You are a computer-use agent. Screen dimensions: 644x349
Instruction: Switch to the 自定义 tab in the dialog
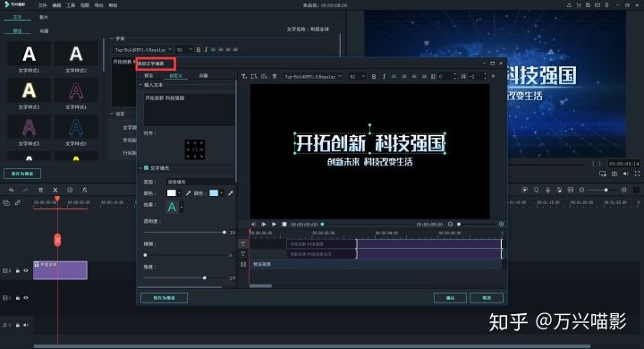click(x=176, y=76)
